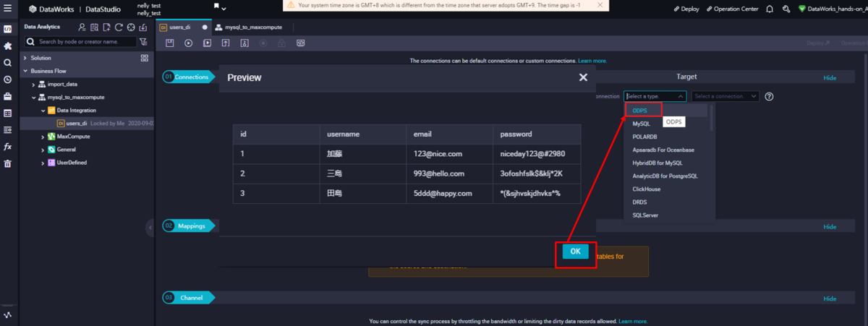The image size is (868, 326).
Task: Expand the General folder
Action: [43, 150]
